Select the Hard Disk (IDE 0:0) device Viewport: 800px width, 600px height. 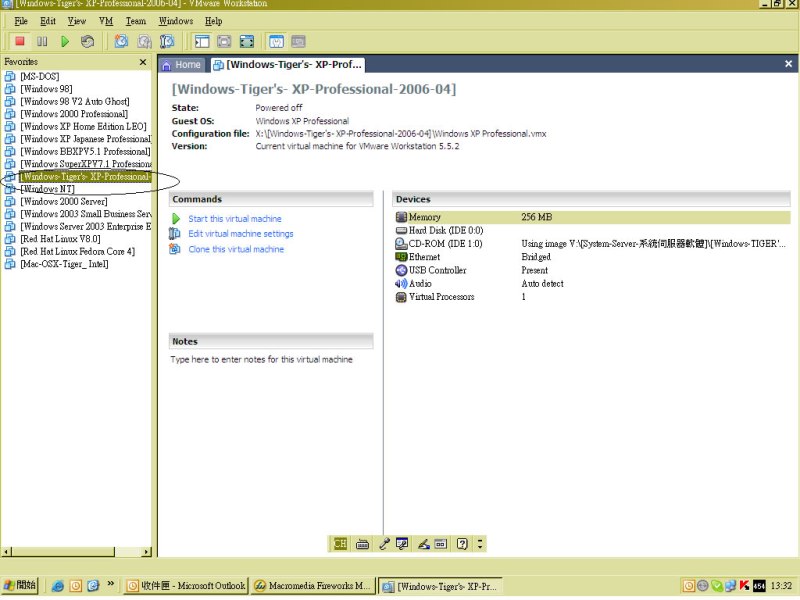(592, 231)
